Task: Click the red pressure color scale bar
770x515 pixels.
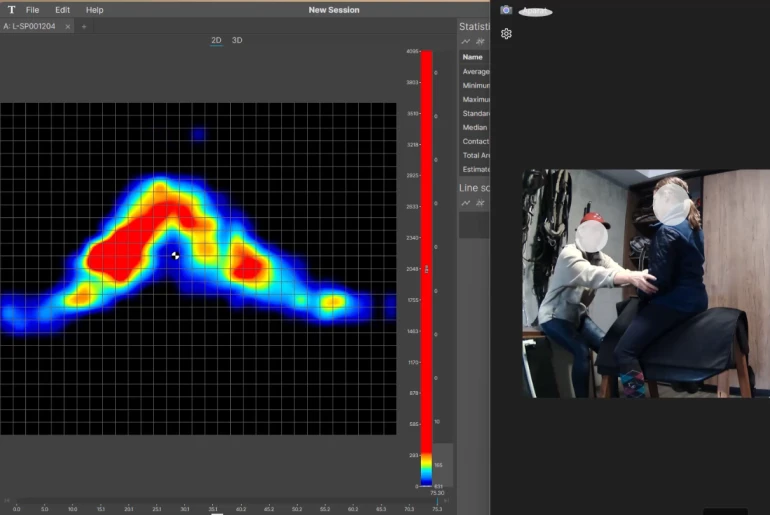Action: click(426, 250)
